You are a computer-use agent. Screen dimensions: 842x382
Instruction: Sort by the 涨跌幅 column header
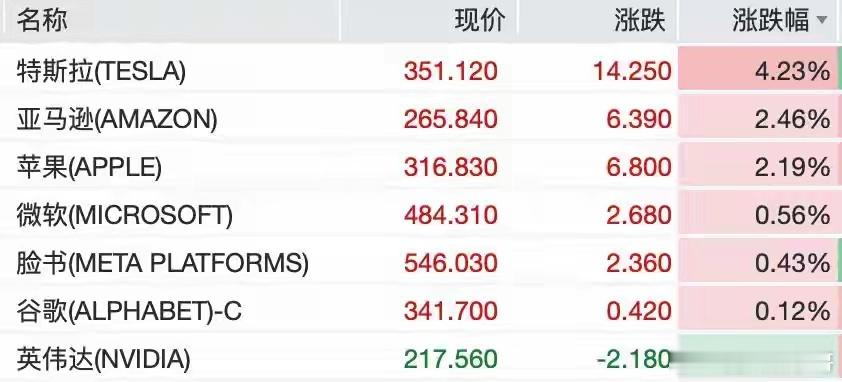coord(760,21)
